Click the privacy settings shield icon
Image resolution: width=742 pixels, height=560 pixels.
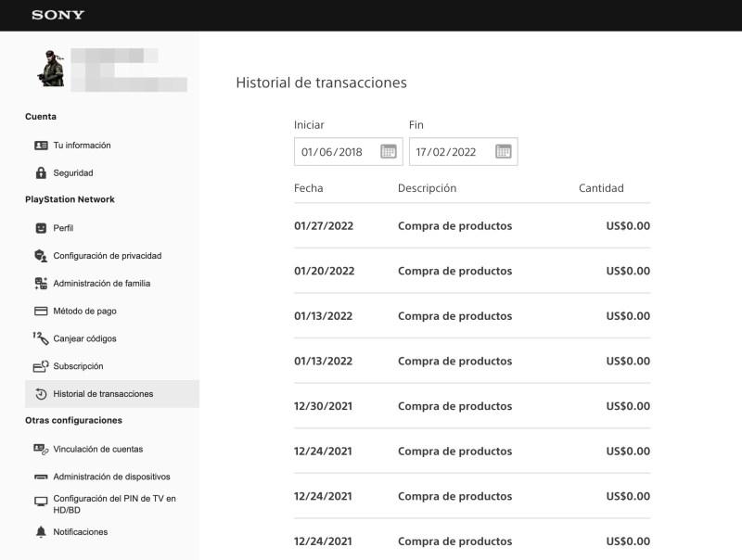(41, 256)
